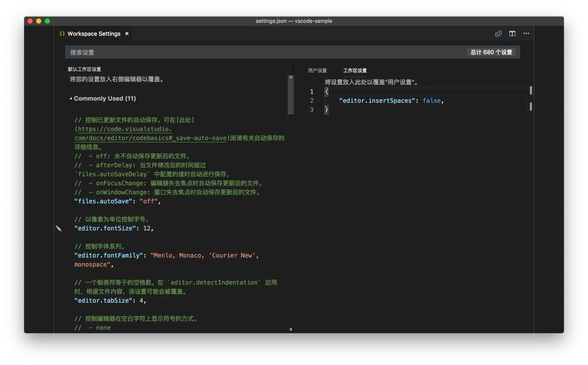Select the 工作区设置 tab

[355, 71]
